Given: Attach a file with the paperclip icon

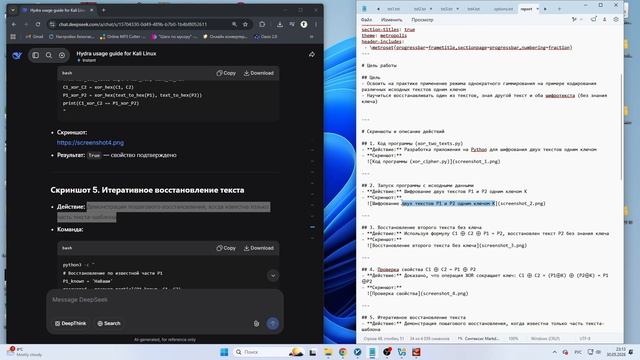Looking at the screenshot, I should [256, 324].
